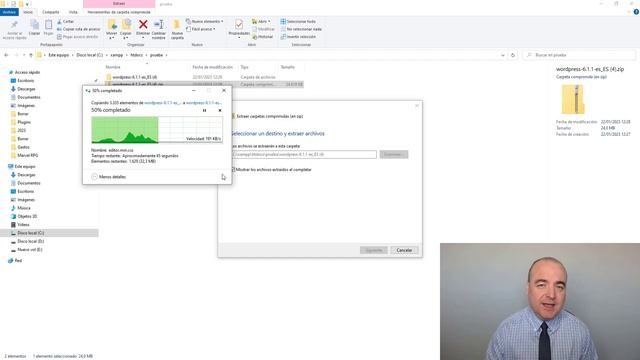Screen dimensions: 640x360
Task: Open the Archivo ribbon tab
Action: pos(9,12)
